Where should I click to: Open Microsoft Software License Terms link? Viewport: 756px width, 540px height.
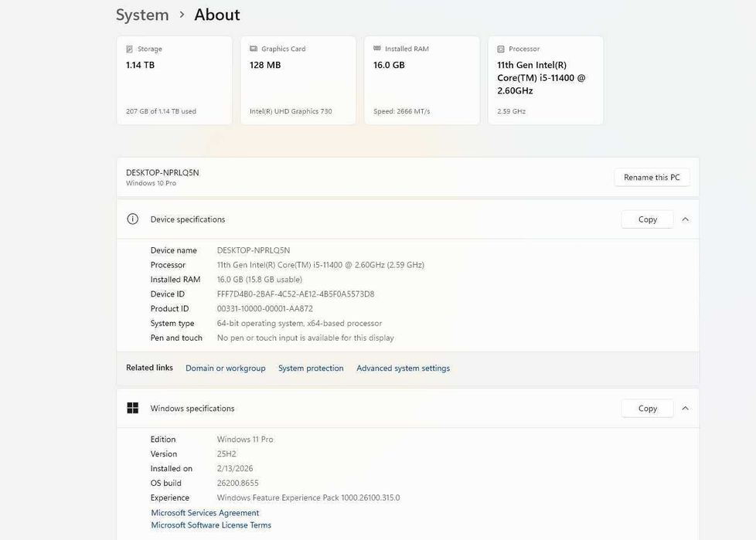[211, 525]
